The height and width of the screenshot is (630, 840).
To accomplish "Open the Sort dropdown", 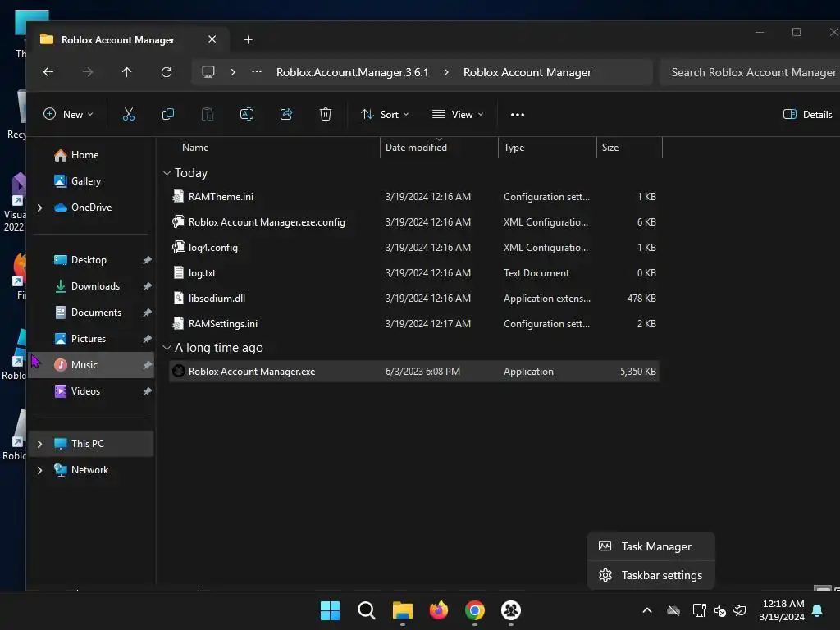I will coord(385,114).
